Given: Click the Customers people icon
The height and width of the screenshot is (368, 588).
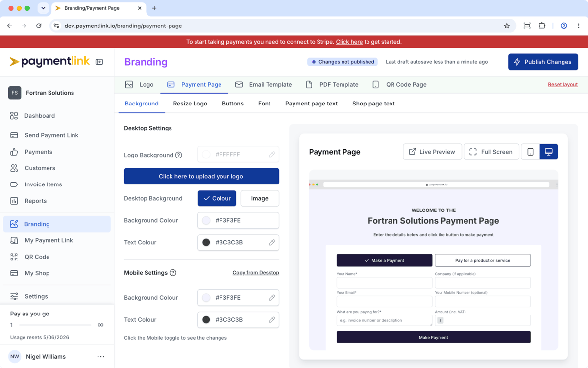Looking at the screenshot, I should coord(14,168).
